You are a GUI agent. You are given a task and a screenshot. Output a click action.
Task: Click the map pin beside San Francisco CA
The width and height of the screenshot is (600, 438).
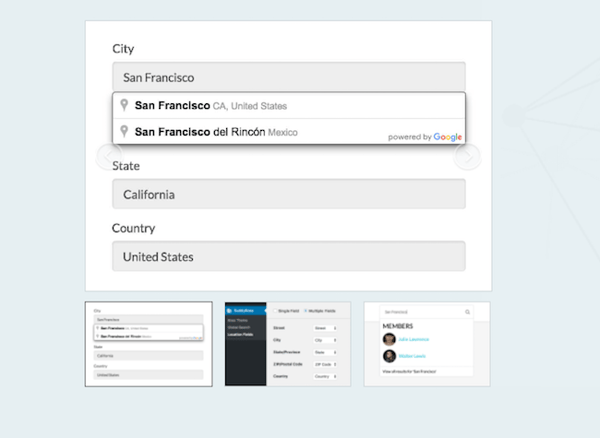coord(124,105)
